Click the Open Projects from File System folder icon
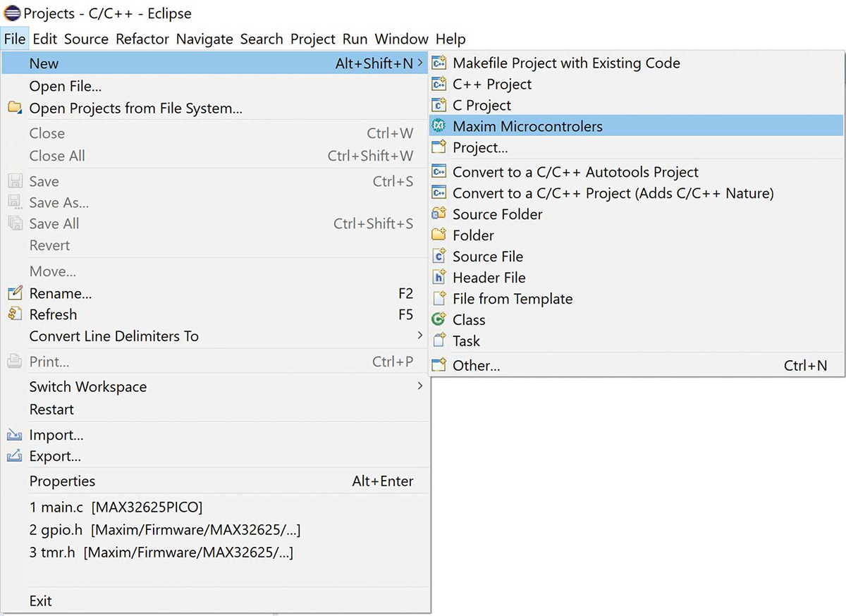Viewport: 846px width, 616px height. click(15, 108)
